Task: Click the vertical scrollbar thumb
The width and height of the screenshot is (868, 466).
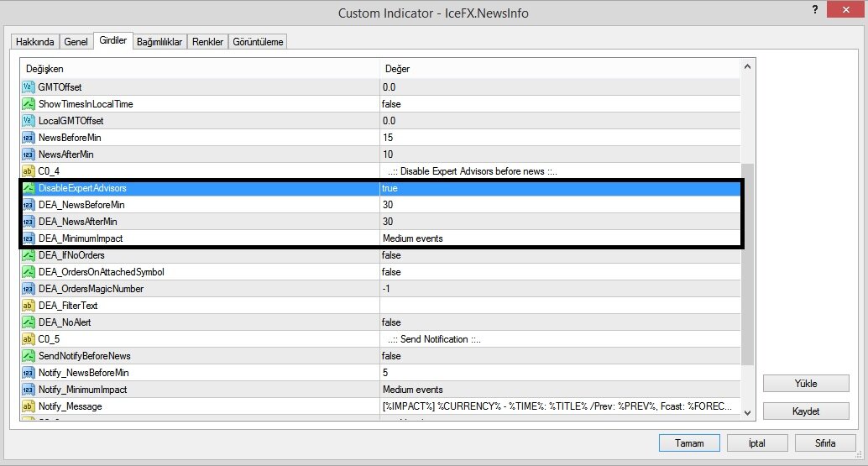Action: click(747, 264)
